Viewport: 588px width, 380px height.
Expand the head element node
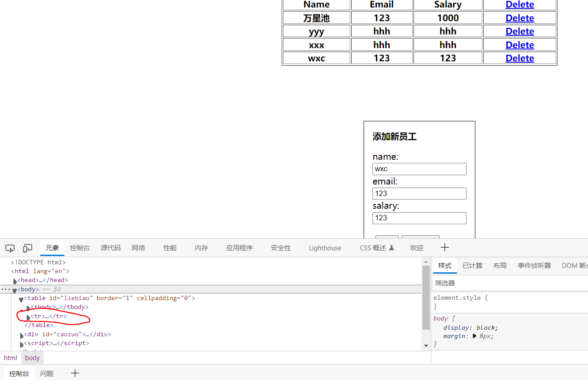pos(15,280)
